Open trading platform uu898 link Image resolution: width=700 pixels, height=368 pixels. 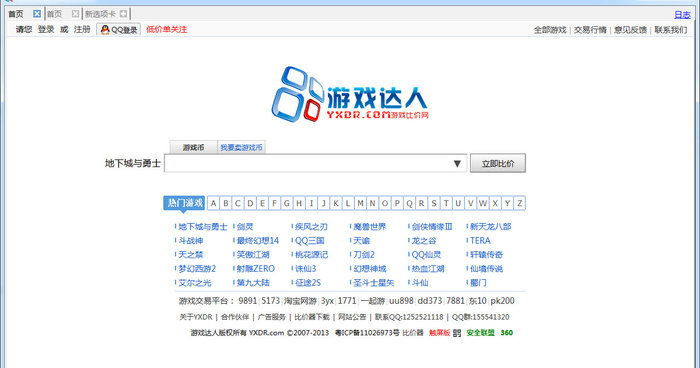[401, 301]
